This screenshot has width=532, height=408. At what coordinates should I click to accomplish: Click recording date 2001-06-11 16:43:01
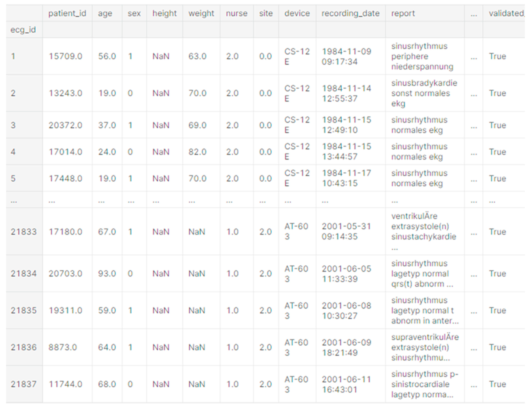pyautogui.click(x=347, y=384)
